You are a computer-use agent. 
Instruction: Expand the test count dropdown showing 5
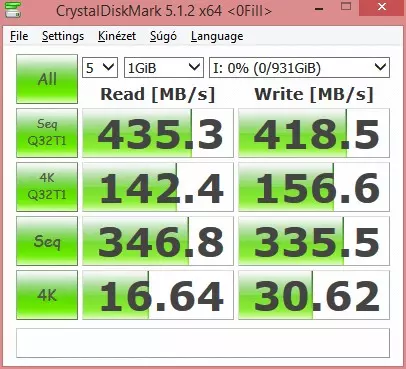click(100, 68)
